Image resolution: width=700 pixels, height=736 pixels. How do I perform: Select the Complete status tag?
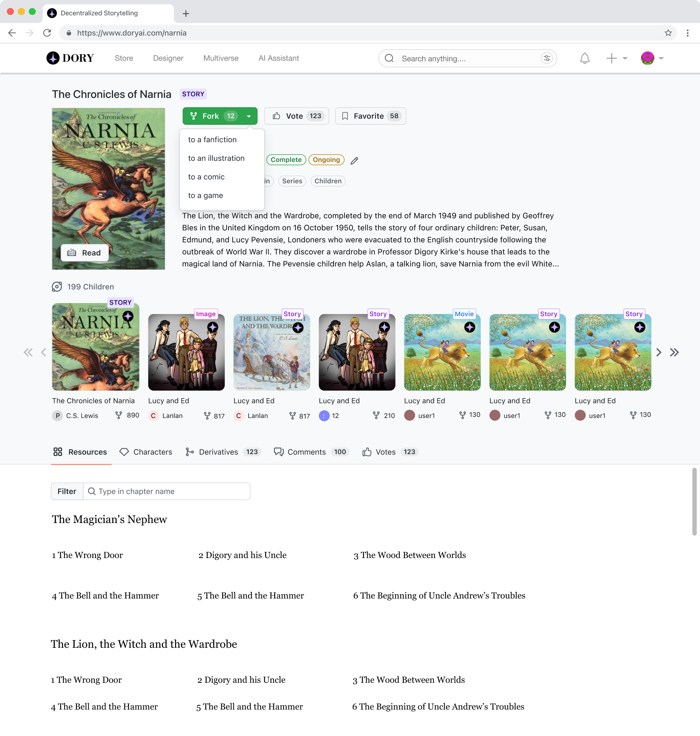pos(286,160)
